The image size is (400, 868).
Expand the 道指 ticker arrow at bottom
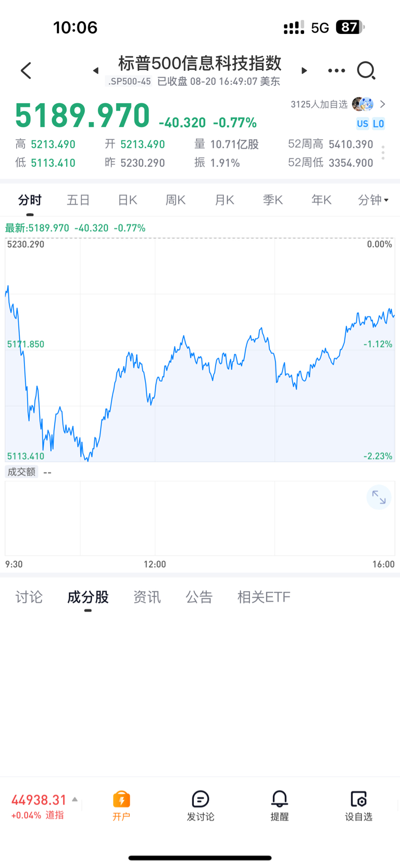(75, 799)
